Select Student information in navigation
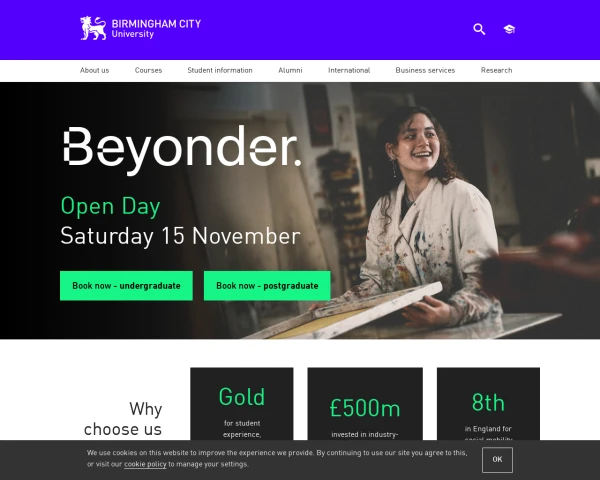 pyautogui.click(x=220, y=70)
